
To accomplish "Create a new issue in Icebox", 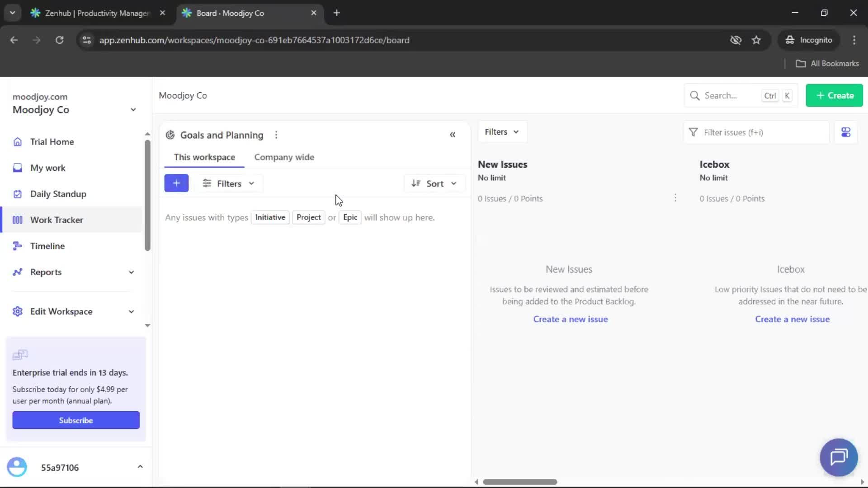I will coord(793,319).
